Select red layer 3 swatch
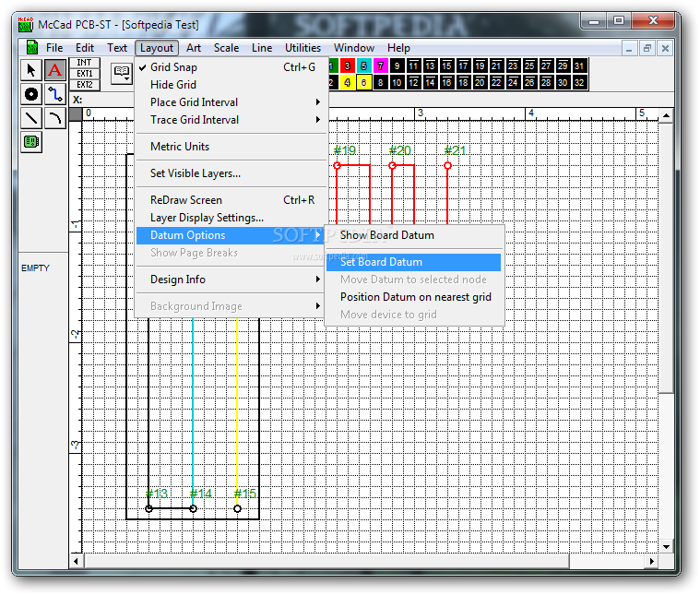Image resolution: width=700 pixels, height=595 pixels. pyautogui.click(x=348, y=66)
